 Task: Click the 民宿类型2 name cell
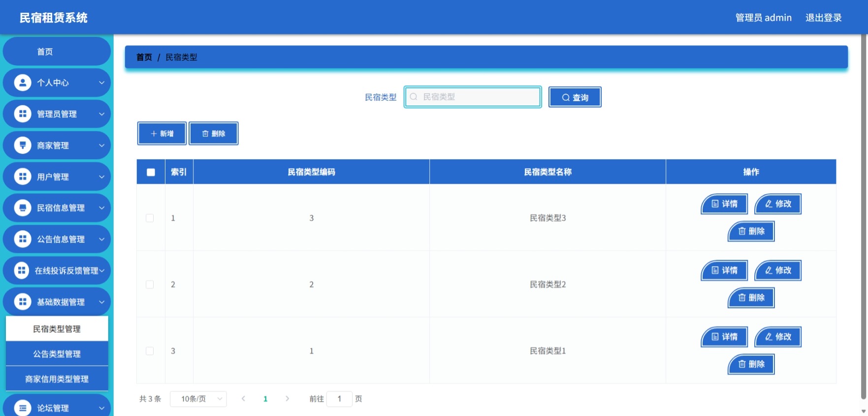pyautogui.click(x=547, y=284)
